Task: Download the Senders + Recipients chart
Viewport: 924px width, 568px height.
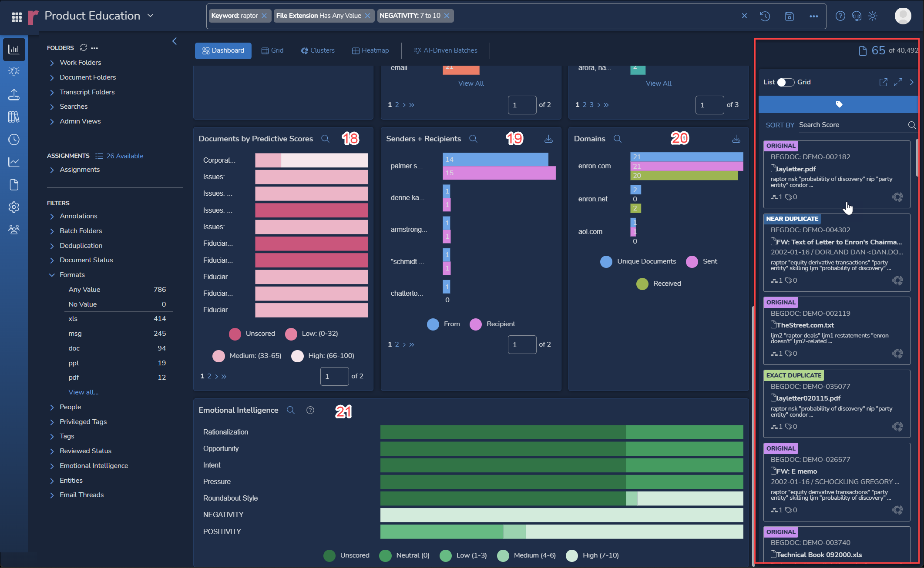Action: tap(548, 139)
